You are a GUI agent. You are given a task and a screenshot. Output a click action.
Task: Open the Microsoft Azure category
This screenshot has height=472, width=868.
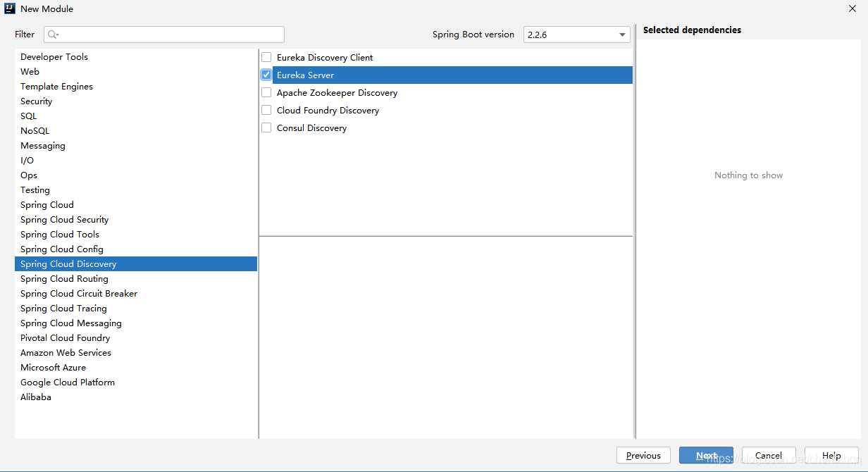[x=136, y=368]
